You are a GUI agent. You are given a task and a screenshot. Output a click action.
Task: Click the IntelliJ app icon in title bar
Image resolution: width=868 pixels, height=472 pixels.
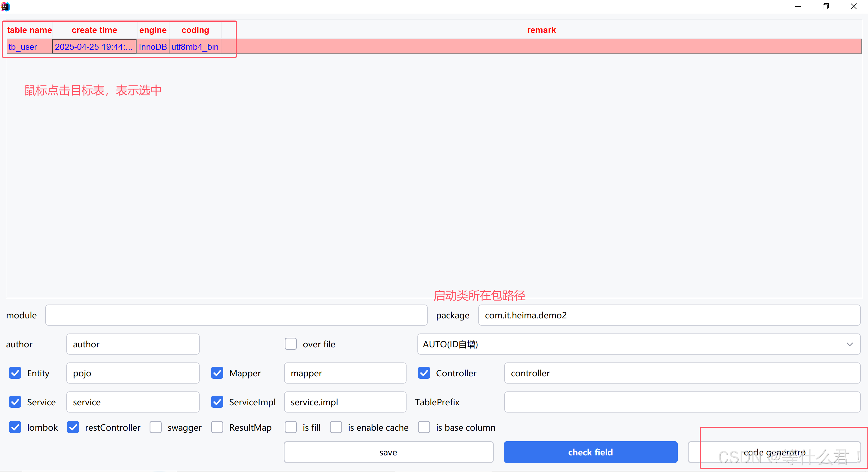(x=5, y=6)
